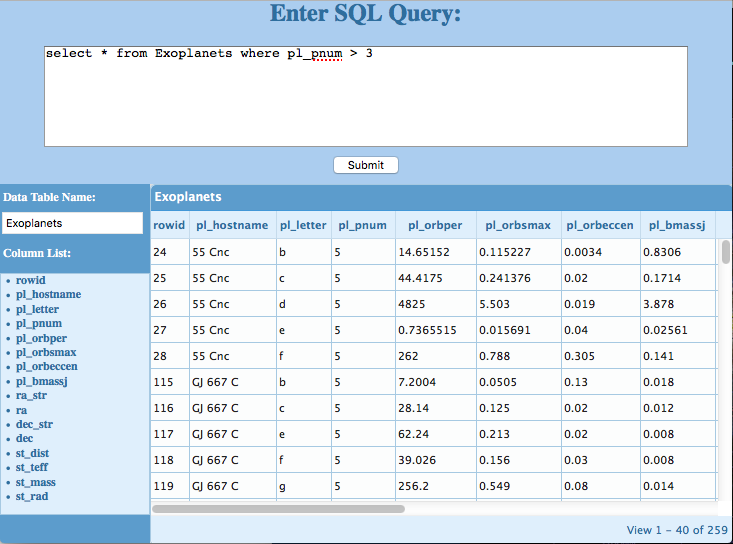Click rowid cell 26
Viewport: 733px width, 544px height.
click(170, 304)
